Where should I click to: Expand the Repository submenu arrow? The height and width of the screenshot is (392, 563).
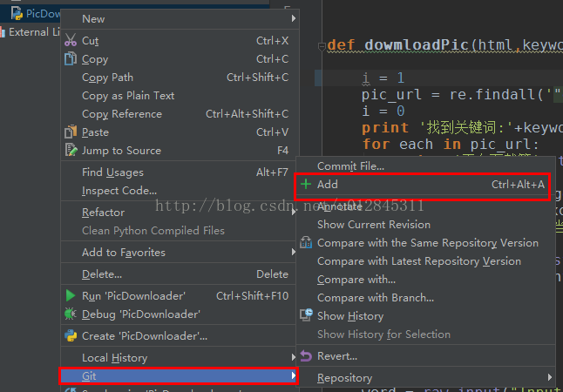[x=550, y=378]
